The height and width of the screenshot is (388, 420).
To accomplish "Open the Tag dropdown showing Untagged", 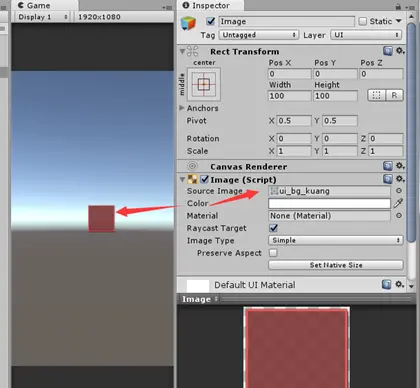I will 258,35.
